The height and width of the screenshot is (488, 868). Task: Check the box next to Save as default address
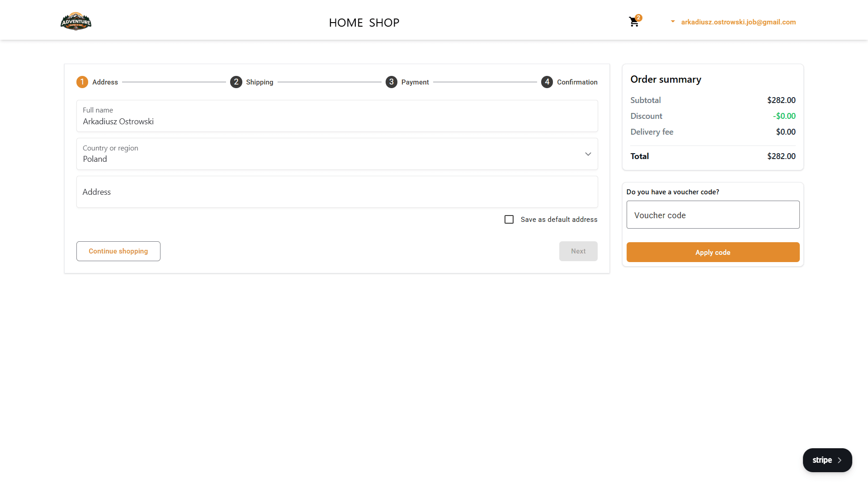509,219
